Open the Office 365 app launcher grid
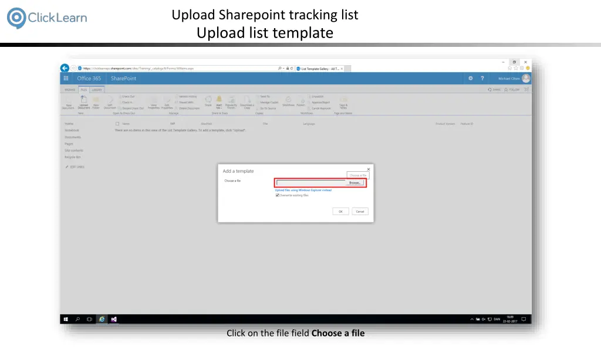Screen dimensions: 601x364 coord(66,79)
